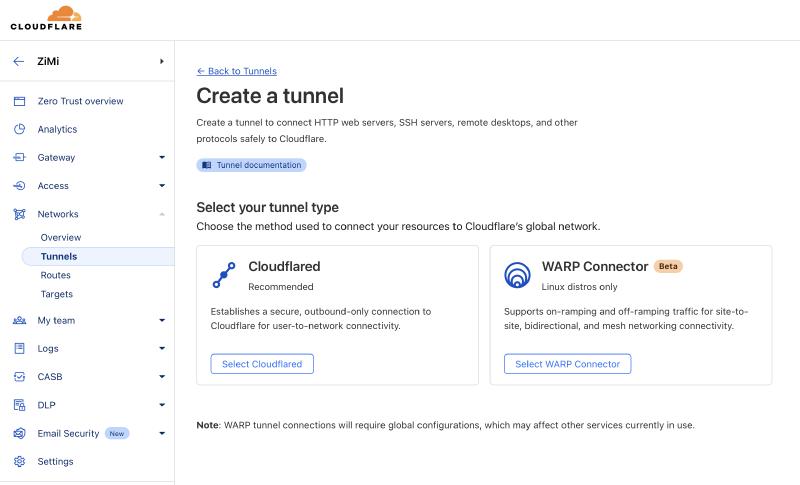The image size is (800, 485).
Task: Expand the Access menu arrow
Action: coord(162,186)
